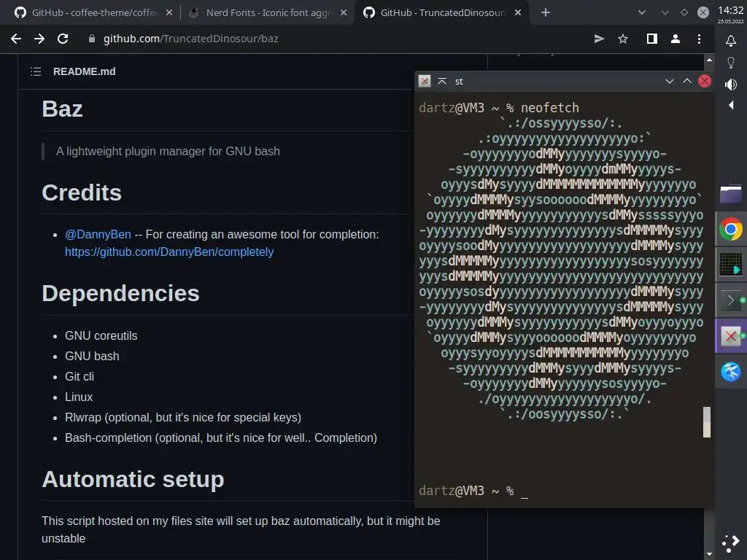Image resolution: width=747 pixels, height=560 pixels.
Task: Click the browser page scroll-down arrow
Action: [709, 554]
